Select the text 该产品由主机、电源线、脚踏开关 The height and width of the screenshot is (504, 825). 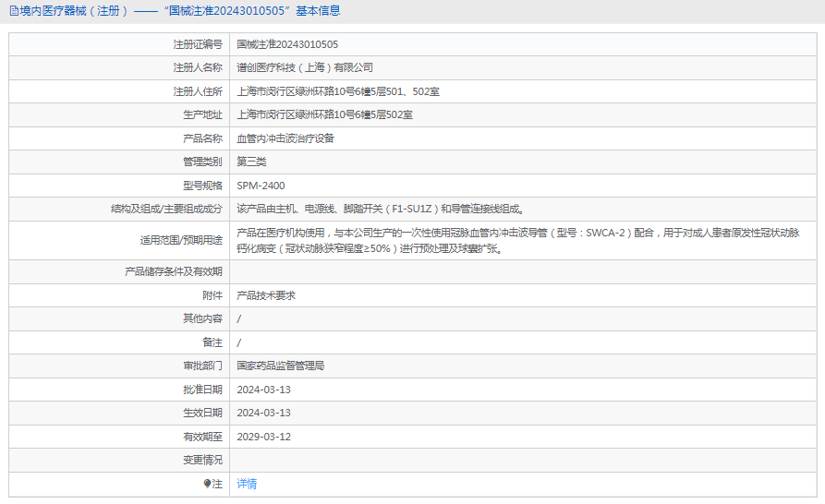[x=309, y=210]
